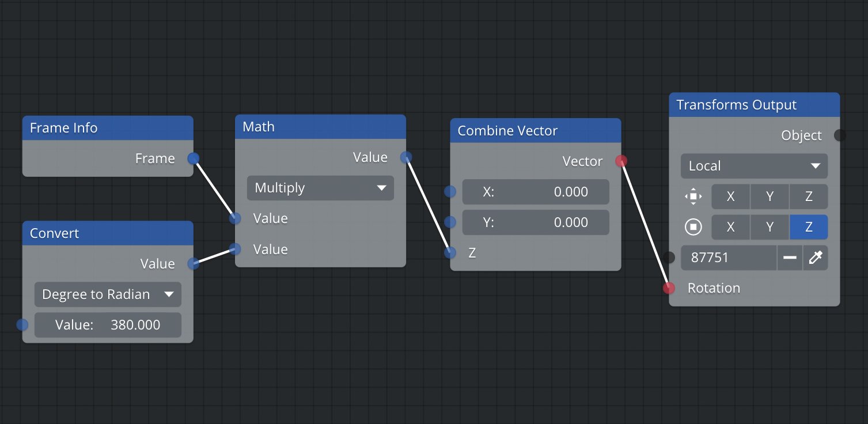Screen dimensions: 868x424
Task: Toggle the rotation Z axis button
Action: (809, 227)
